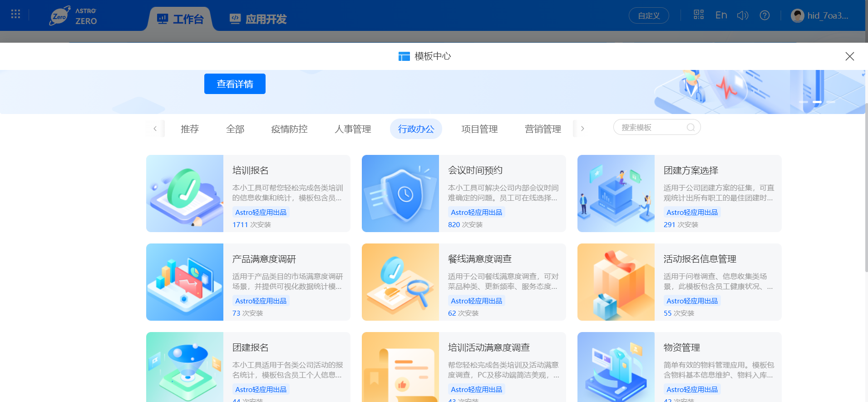Click the 会议时间预约 template title
The image size is (868, 402).
[x=475, y=170]
